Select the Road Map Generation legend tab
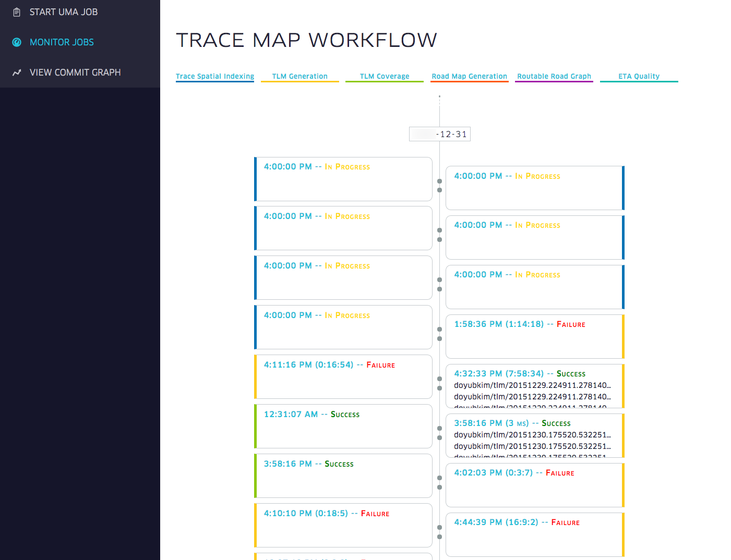731x560 pixels. [x=469, y=76]
